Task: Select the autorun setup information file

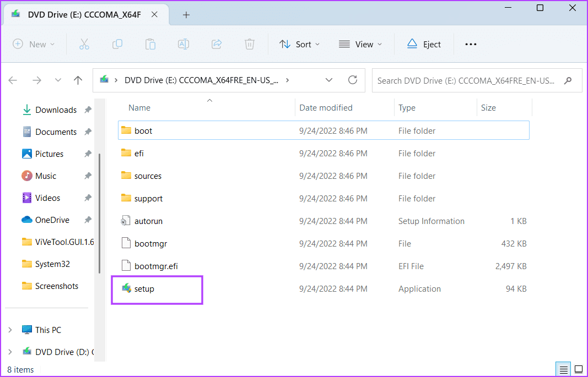Action: 323,221
